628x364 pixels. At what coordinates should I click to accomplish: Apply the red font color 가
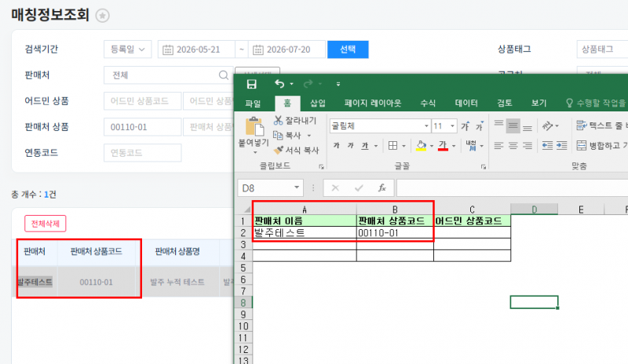[443, 146]
